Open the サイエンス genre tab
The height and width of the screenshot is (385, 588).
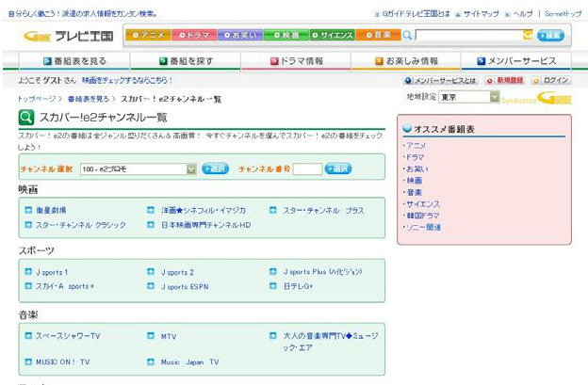[333, 35]
